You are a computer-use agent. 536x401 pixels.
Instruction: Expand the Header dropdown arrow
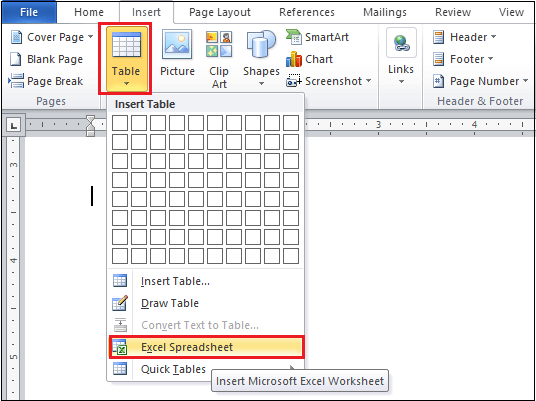click(x=493, y=37)
